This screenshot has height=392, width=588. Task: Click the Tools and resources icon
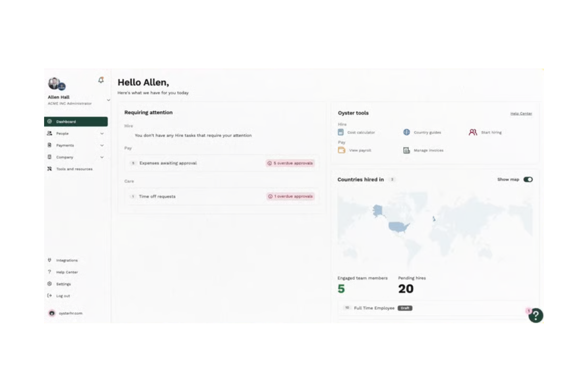50,169
